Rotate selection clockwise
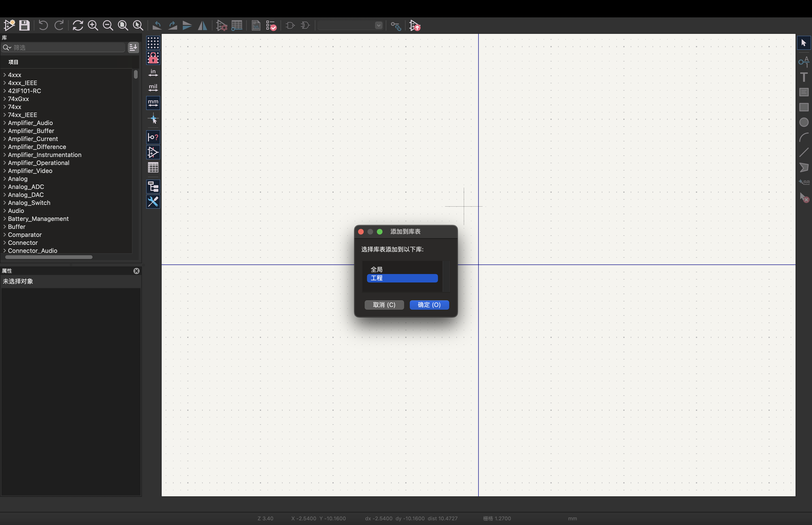 click(x=172, y=25)
